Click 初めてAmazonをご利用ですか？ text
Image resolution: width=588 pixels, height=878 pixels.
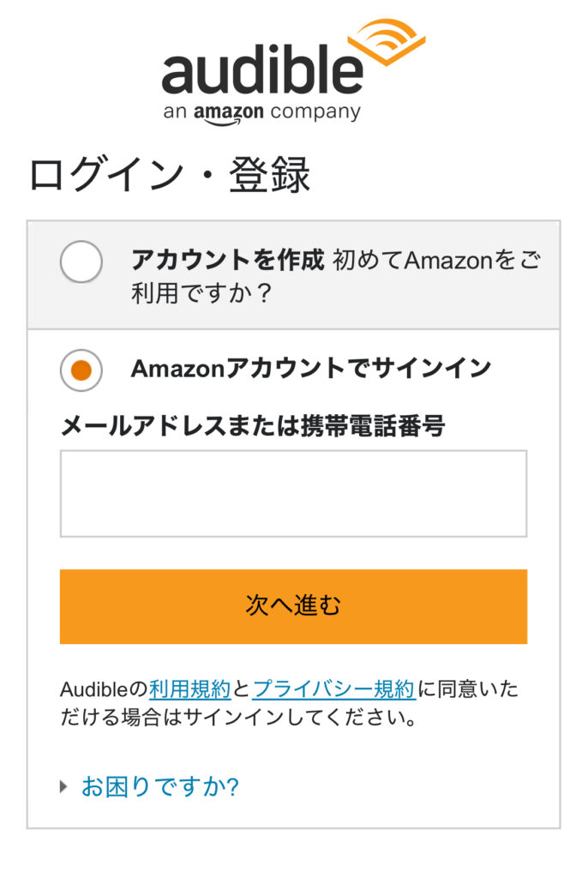click(x=336, y=276)
